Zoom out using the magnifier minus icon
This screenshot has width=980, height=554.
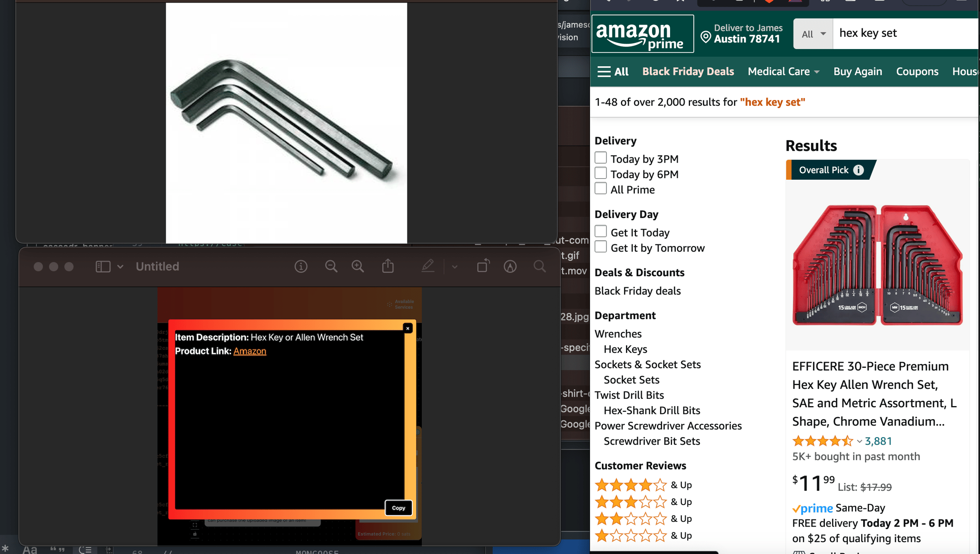point(331,267)
